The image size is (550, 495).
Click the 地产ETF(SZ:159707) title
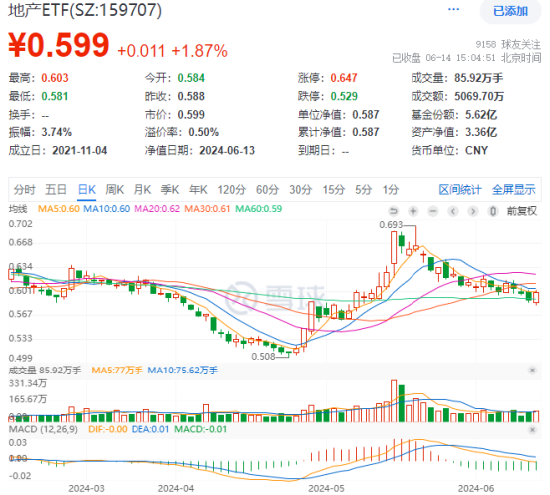[x=85, y=10]
